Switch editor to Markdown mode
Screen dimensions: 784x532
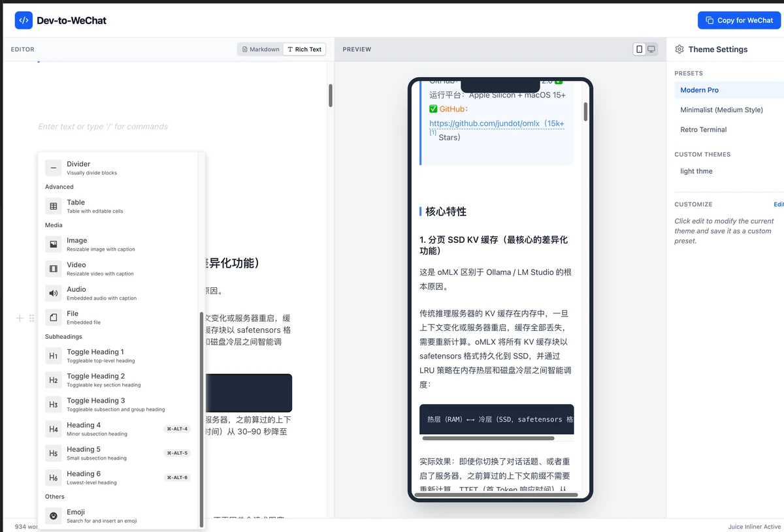[x=261, y=49]
